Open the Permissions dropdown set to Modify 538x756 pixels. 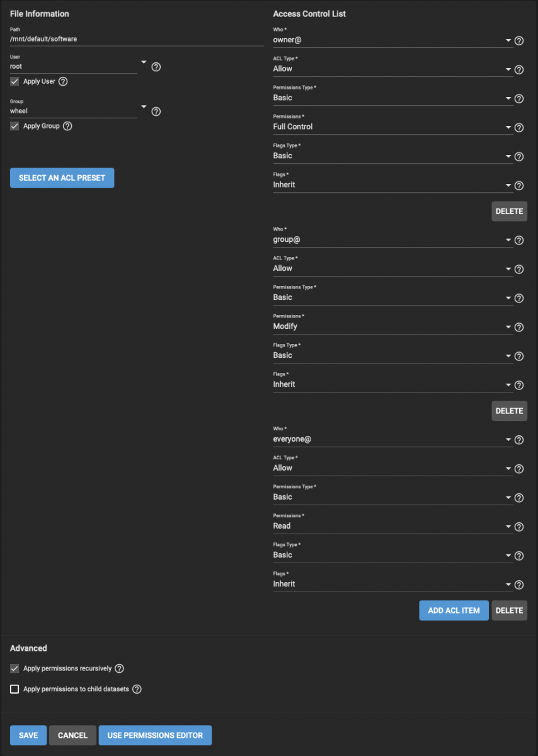coord(392,326)
